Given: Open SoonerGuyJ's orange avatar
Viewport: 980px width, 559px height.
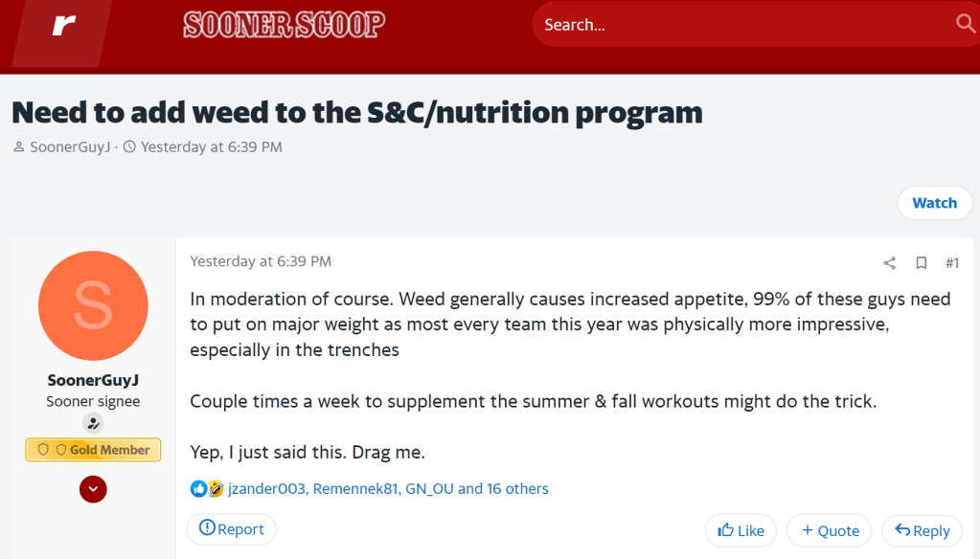Looking at the screenshot, I should click(93, 306).
